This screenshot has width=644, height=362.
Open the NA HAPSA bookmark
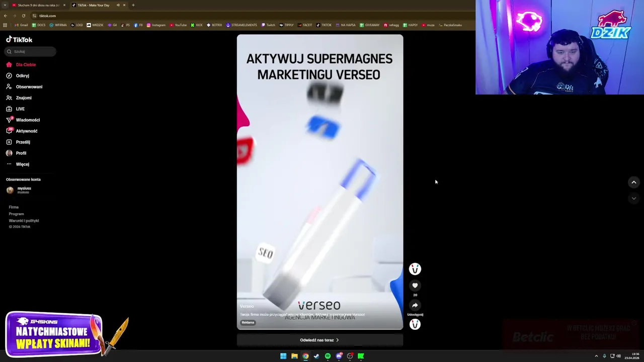pos(346,25)
